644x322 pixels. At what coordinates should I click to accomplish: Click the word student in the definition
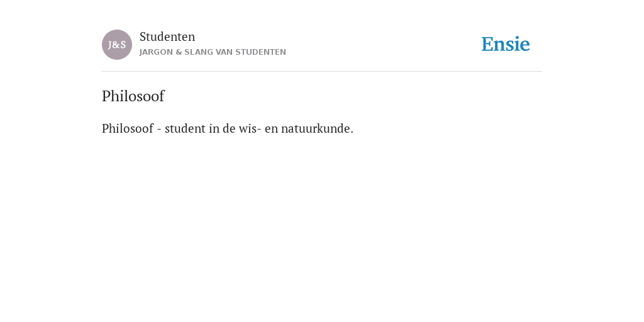pyautogui.click(x=186, y=128)
